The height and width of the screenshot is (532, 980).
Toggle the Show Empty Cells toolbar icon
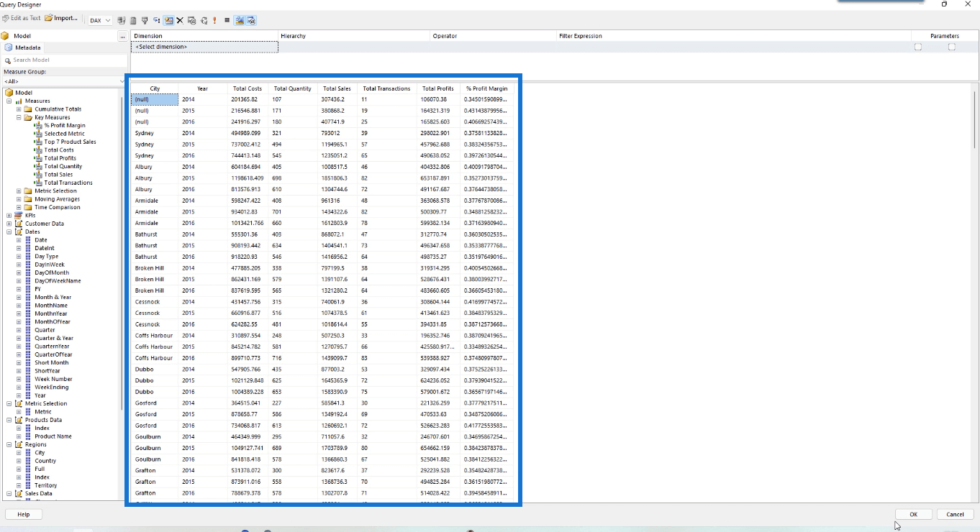click(x=145, y=20)
